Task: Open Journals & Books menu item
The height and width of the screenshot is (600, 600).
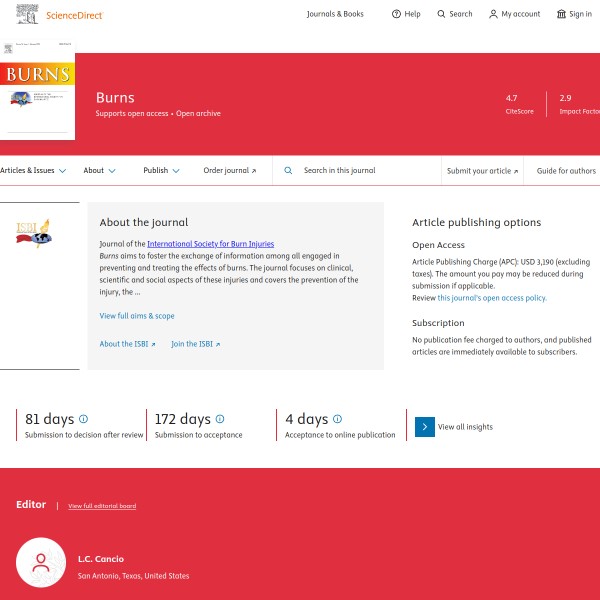Action: click(335, 14)
